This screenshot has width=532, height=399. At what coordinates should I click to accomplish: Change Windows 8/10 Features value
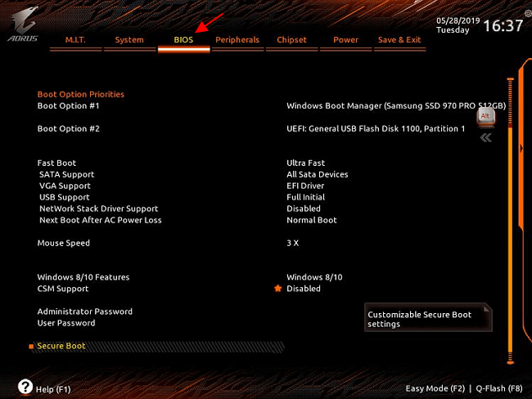coord(314,277)
